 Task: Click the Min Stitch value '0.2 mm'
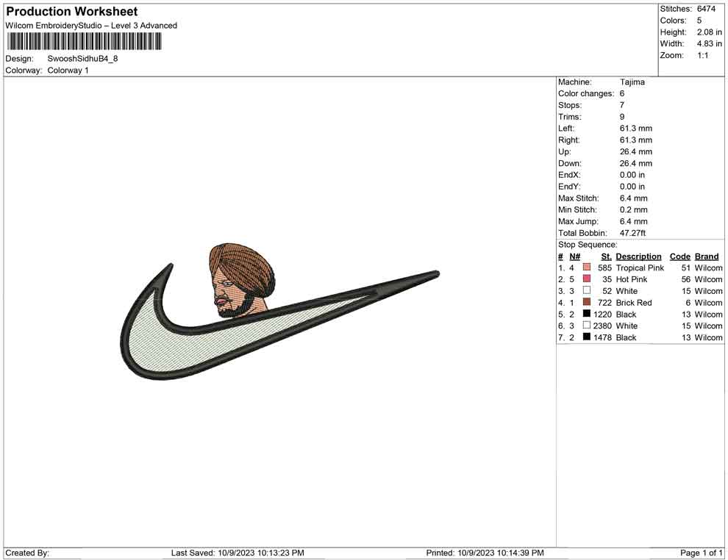click(x=634, y=209)
